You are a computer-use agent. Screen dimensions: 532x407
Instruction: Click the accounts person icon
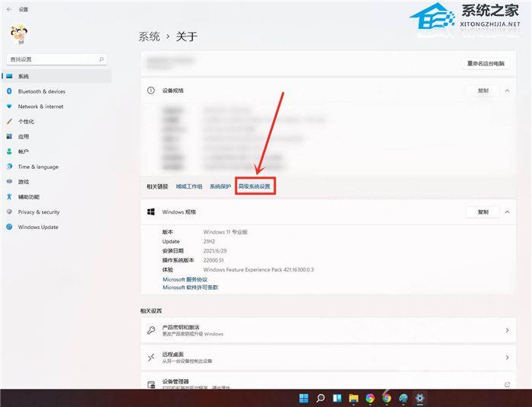pos(9,151)
